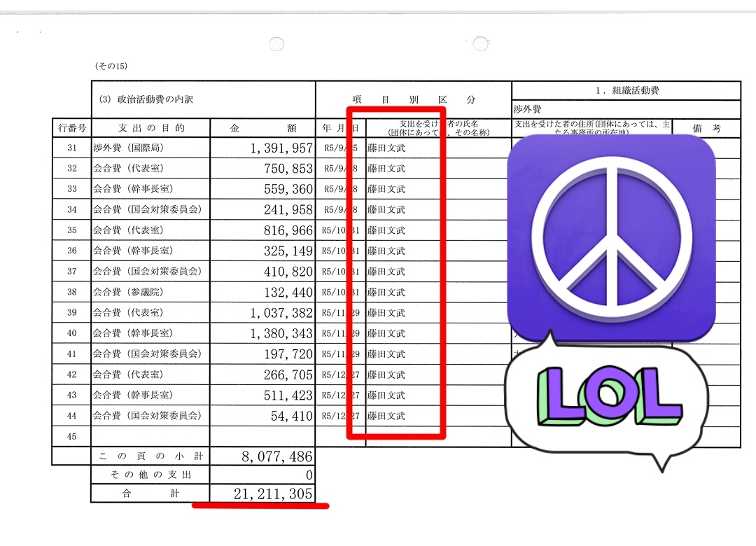
Task: Click 会合費(代表室) in row 42
Action: (x=129, y=374)
